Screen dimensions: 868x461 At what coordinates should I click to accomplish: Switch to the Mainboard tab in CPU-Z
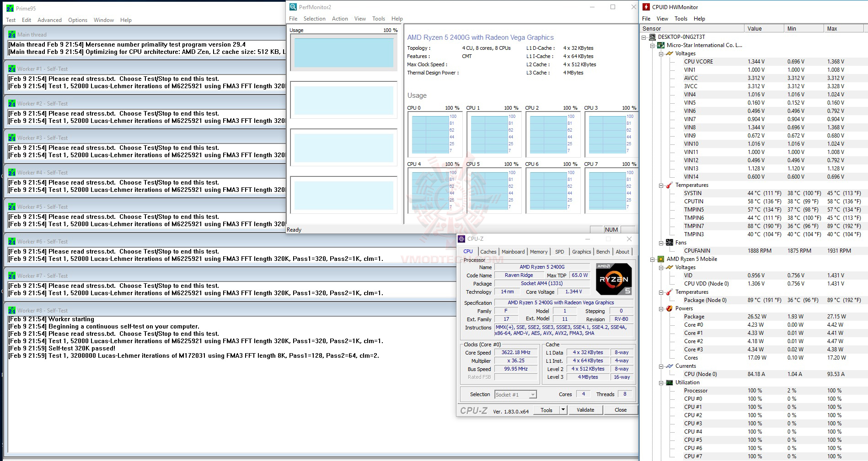(513, 252)
